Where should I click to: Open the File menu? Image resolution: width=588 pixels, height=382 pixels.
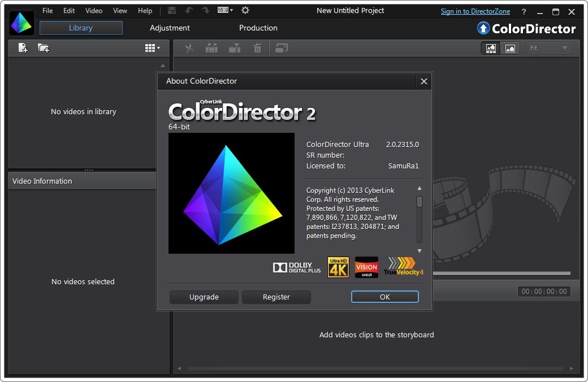pyautogui.click(x=47, y=11)
